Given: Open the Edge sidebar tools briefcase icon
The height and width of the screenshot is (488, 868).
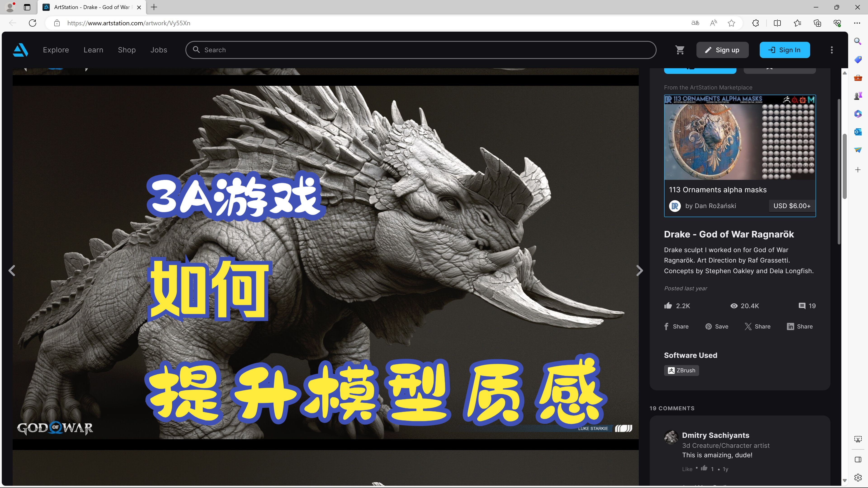Looking at the screenshot, I should tap(858, 78).
